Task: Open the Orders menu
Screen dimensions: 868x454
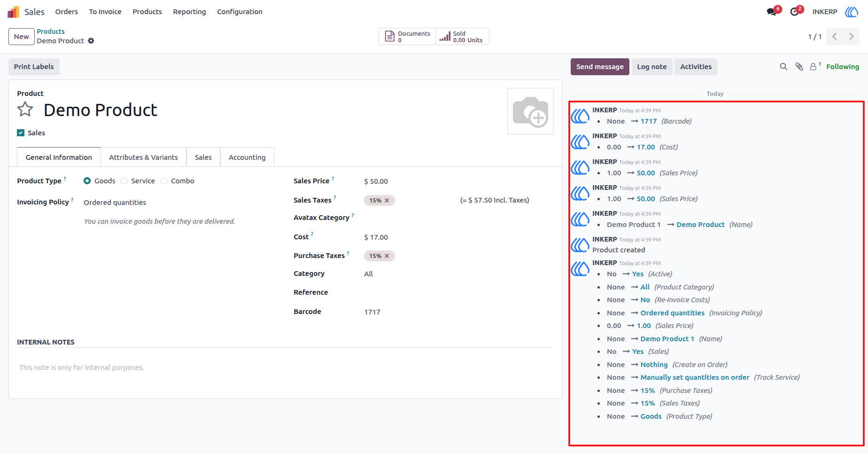Action: pos(67,12)
